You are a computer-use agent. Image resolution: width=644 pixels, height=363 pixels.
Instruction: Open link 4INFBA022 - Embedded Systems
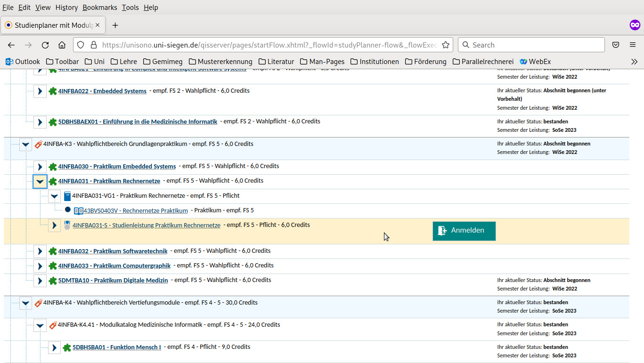(102, 91)
